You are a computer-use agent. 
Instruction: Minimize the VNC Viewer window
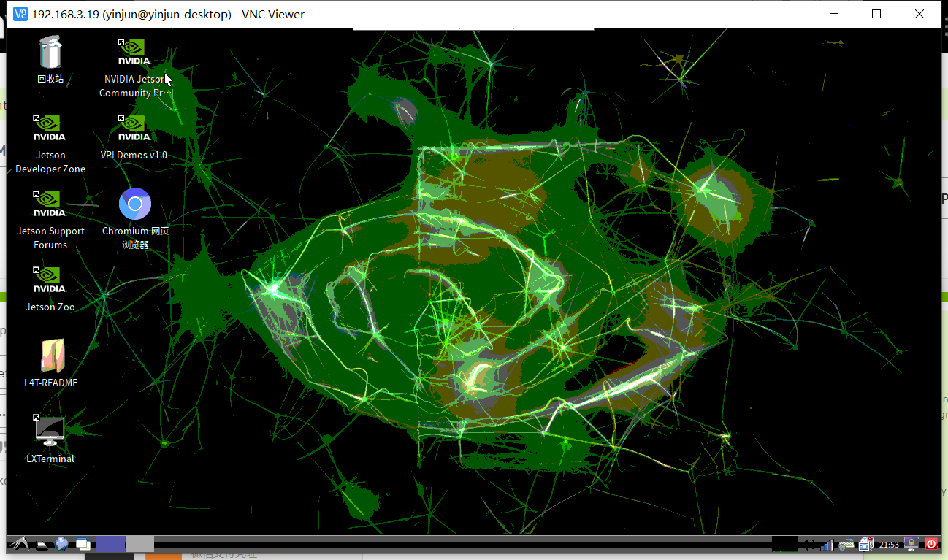point(834,14)
